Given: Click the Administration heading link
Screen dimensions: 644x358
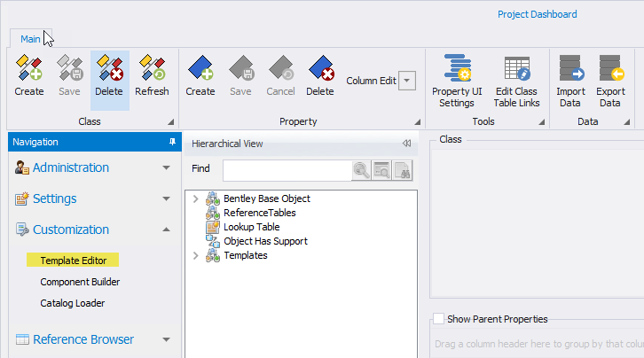Looking at the screenshot, I should click(x=71, y=167).
